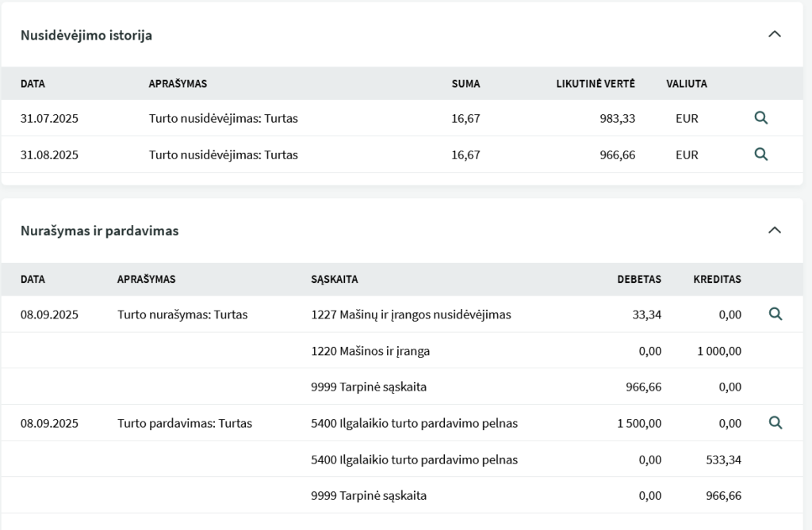Click the 983,33 residual value cell
Viewport: 812px width, 530px height.
click(x=617, y=119)
